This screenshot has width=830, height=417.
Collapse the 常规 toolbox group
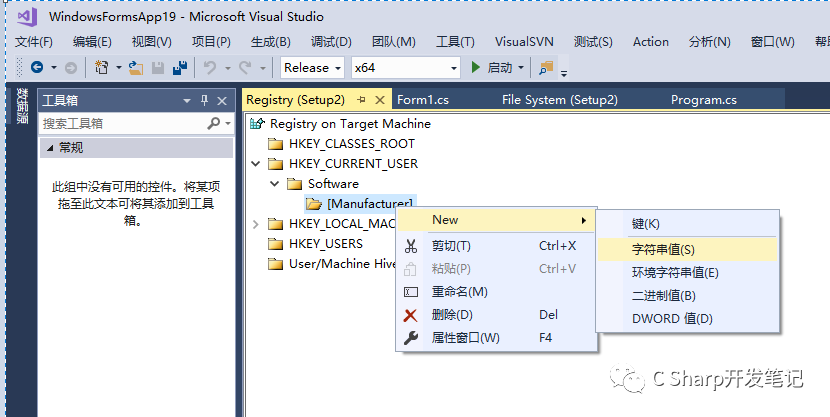[x=50, y=148]
